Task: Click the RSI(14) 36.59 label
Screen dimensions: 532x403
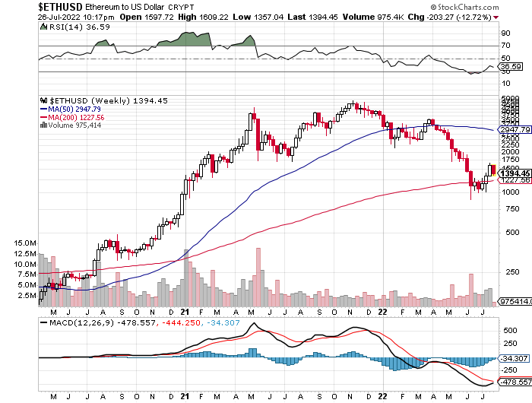Action: 80,27
